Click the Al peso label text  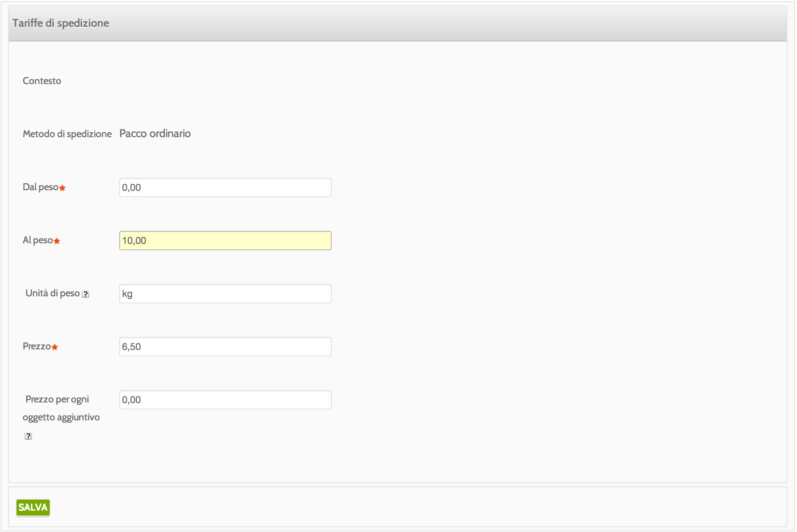coord(38,240)
